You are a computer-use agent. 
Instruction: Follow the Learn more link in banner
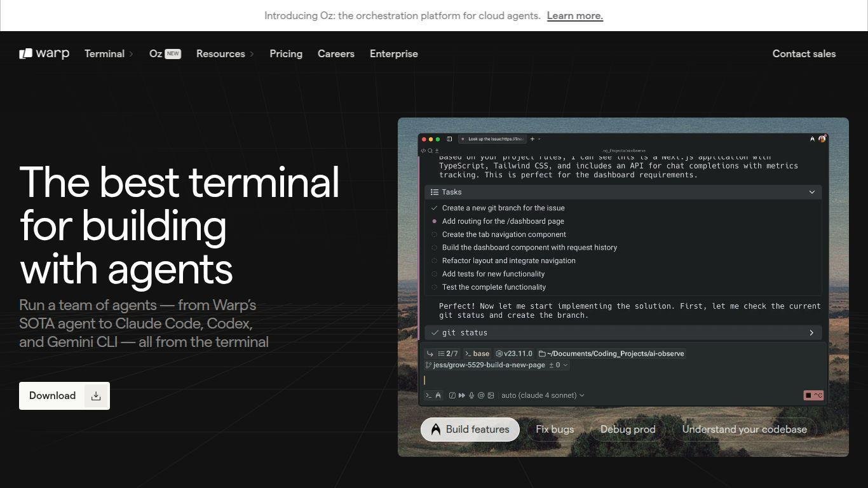574,16
